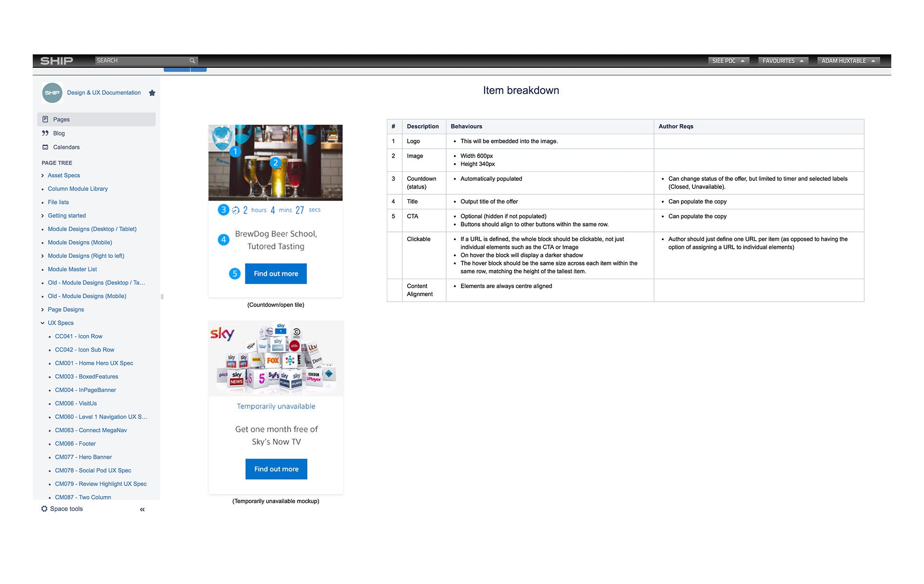The image size is (924, 584).
Task: Open Module Designs (Mobile) page
Action: click(80, 243)
